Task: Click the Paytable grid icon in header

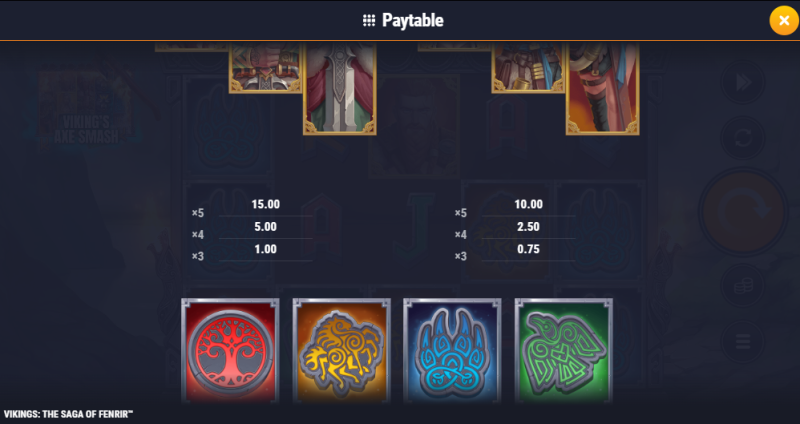Action: pyautogui.click(x=369, y=20)
